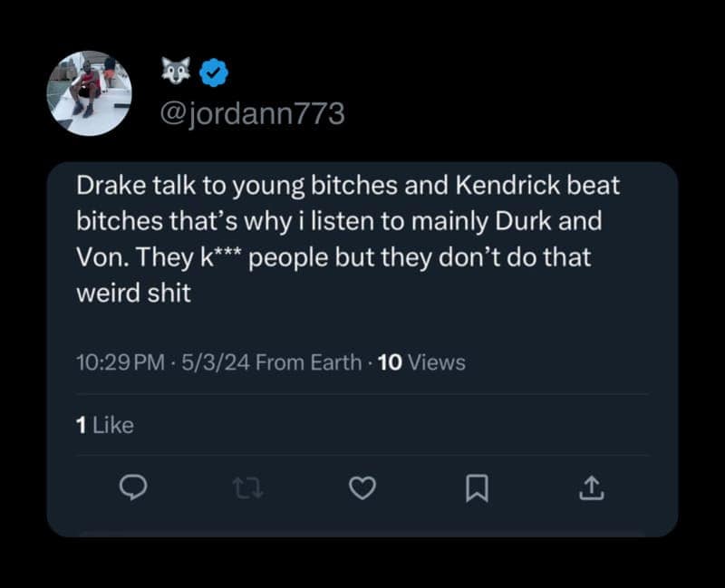The width and height of the screenshot is (725, 588).
Task: Open the '1 Like' list
Action: pyautogui.click(x=106, y=424)
